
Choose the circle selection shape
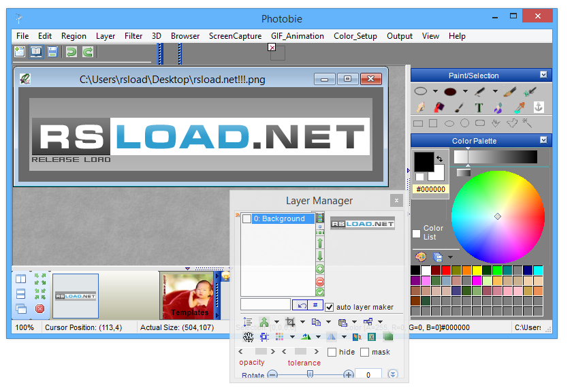click(x=464, y=123)
